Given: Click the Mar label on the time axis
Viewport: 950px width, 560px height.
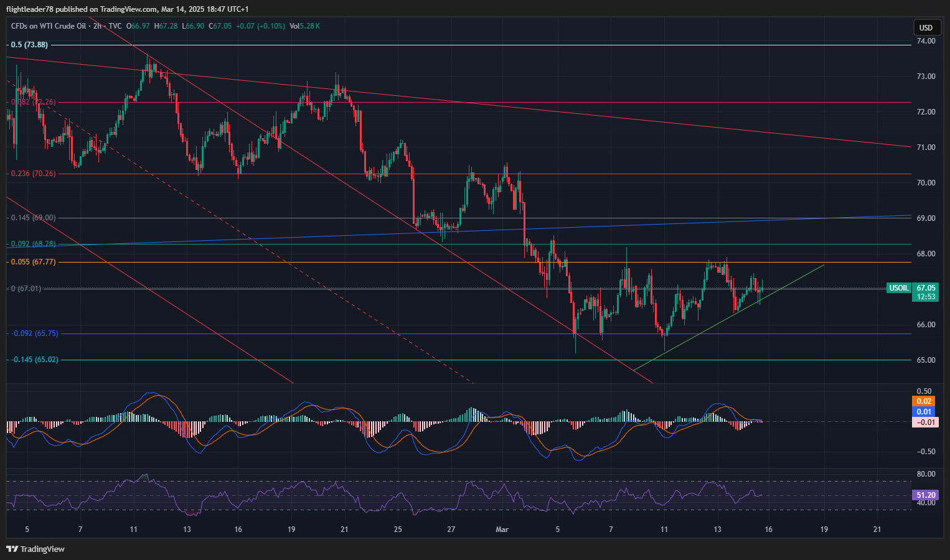Looking at the screenshot, I should tap(502, 530).
